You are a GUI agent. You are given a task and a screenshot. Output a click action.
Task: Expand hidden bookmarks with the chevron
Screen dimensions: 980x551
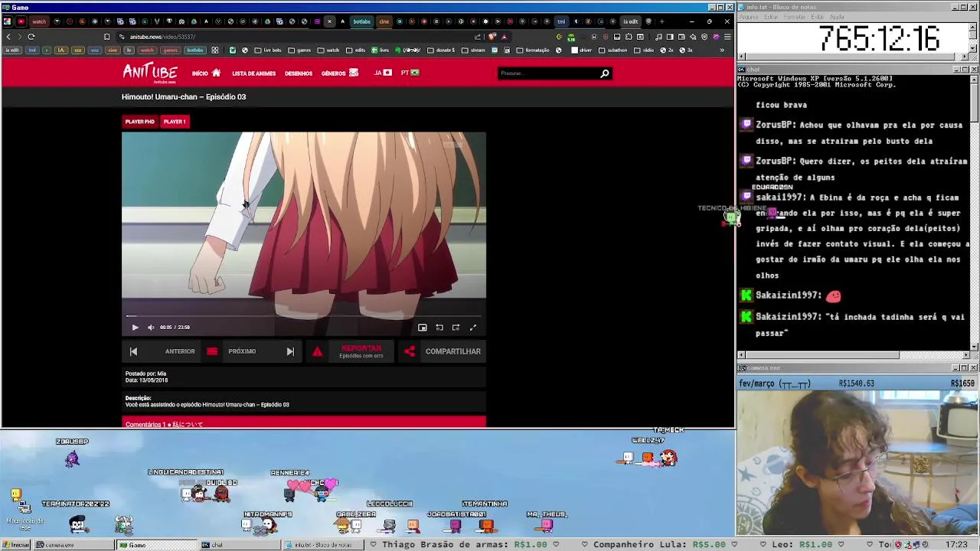click(721, 51)
